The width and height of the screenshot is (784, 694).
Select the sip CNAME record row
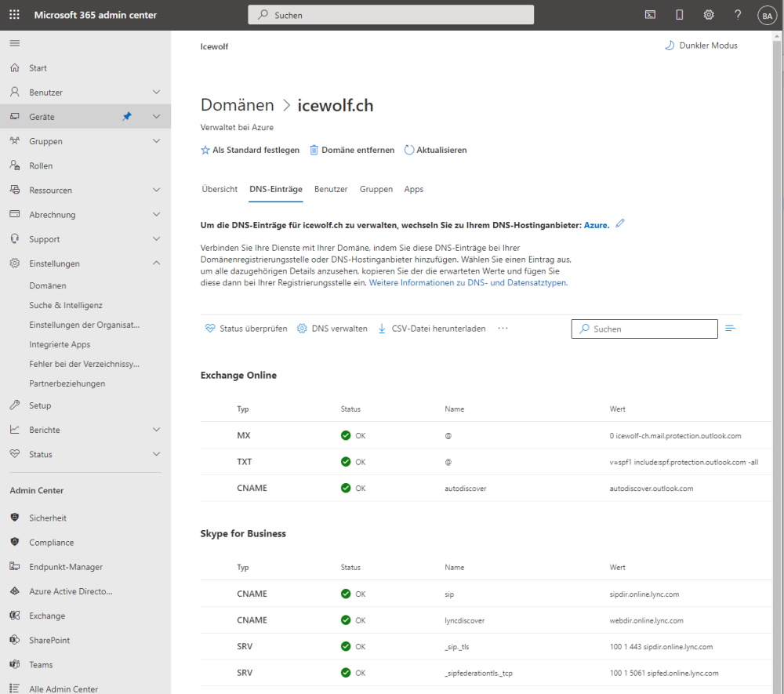tap(486, 594)
